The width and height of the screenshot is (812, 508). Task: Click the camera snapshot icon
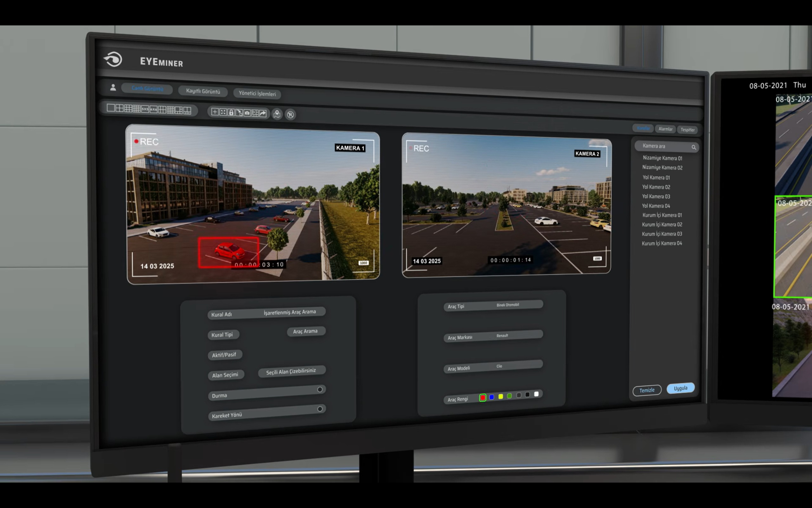(247, 113)
